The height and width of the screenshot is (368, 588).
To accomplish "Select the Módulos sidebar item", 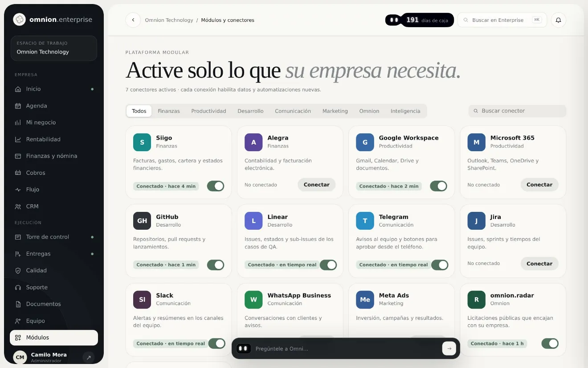I will (x=54, y=338).
